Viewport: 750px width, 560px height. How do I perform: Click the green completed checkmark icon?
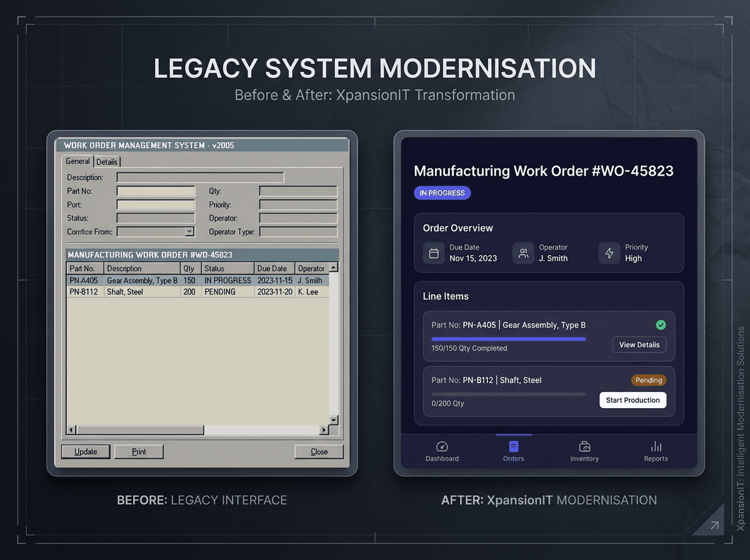[661, 325]
